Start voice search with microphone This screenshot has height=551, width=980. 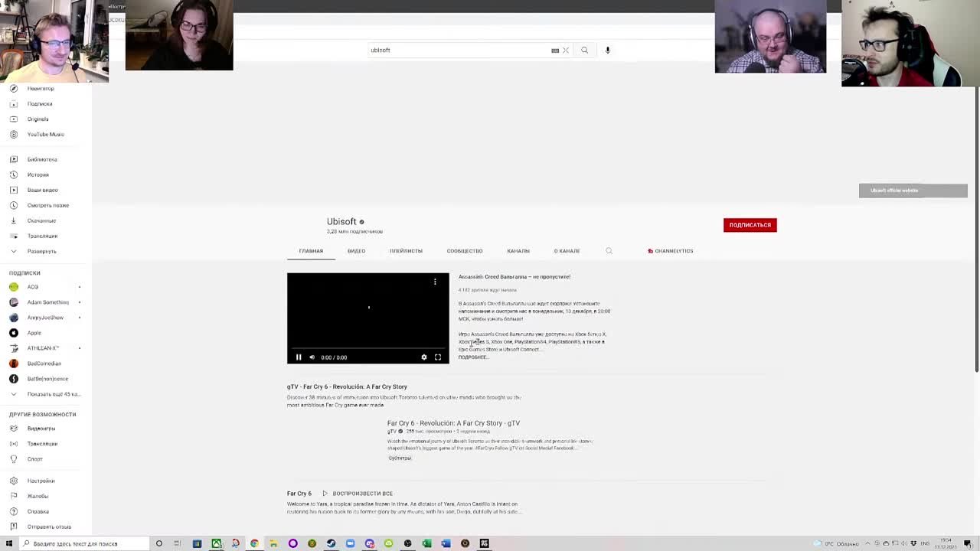coord(608,50)
